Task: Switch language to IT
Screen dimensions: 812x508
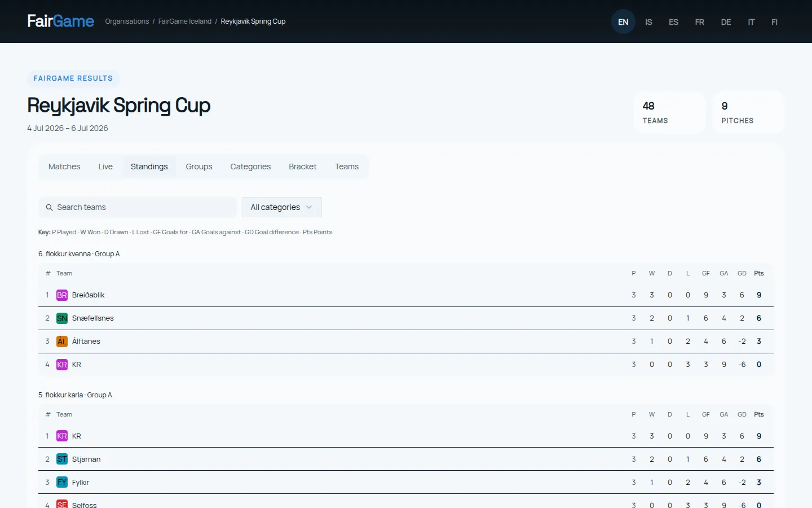Action: [751, 22]
